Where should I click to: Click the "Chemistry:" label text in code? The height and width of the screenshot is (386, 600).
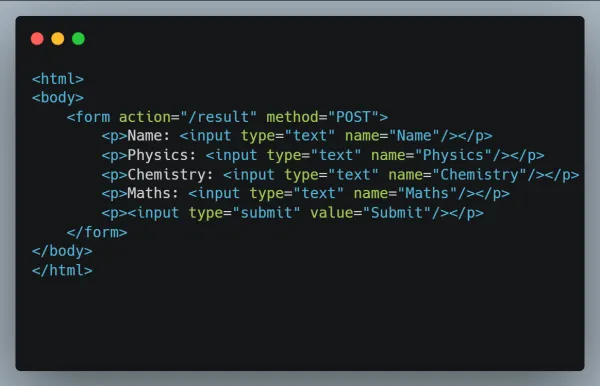pos(170,175)
